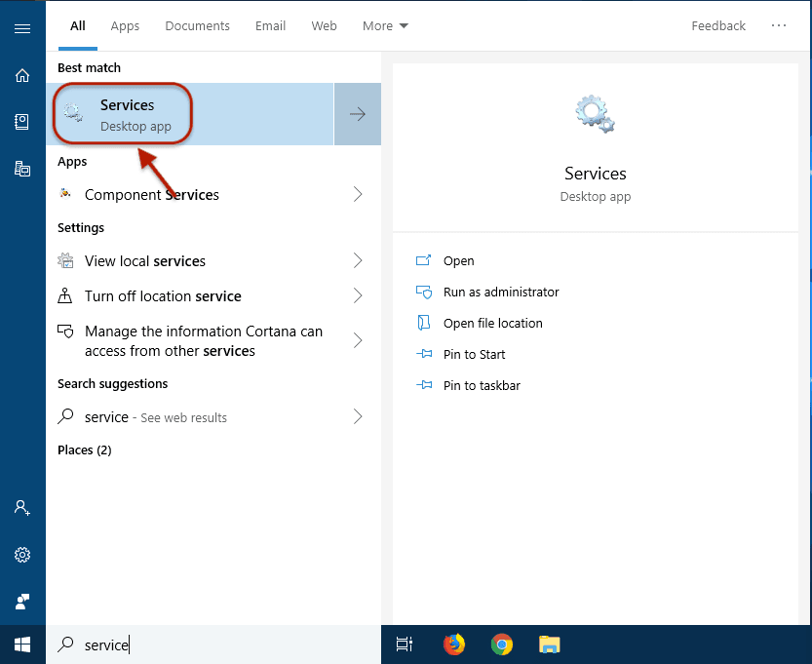
Task: Open Turn off location service setting
Action: tap(213, 295)
